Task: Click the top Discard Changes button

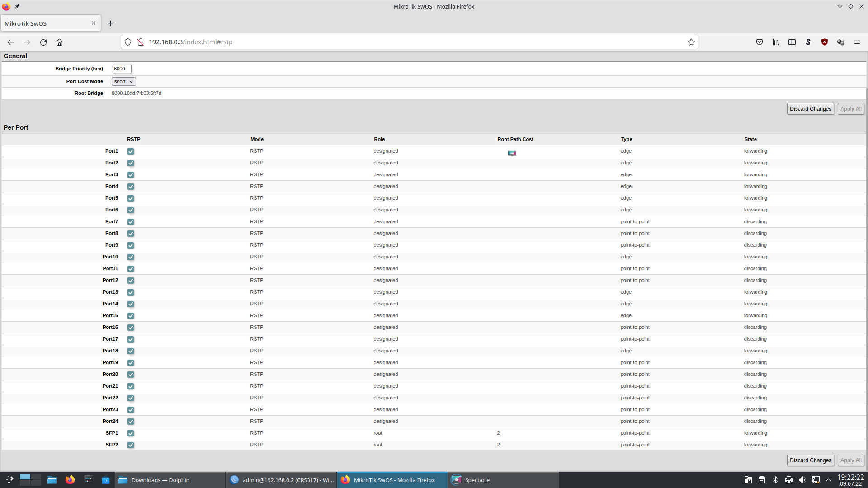Action: click(810, 109)
